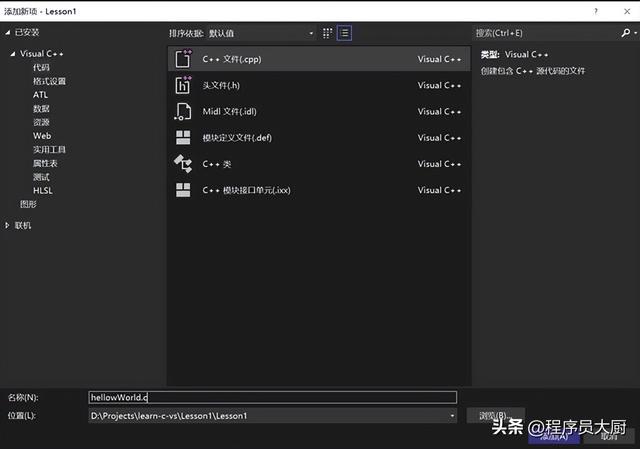This screenshot has height=449, width=640.
Task: Select the 头文件(.h) header file icon
Action: point(183,85)
